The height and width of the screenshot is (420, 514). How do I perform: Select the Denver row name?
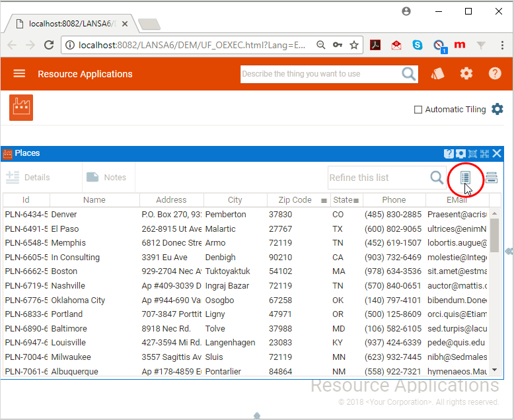pos(64,214)
